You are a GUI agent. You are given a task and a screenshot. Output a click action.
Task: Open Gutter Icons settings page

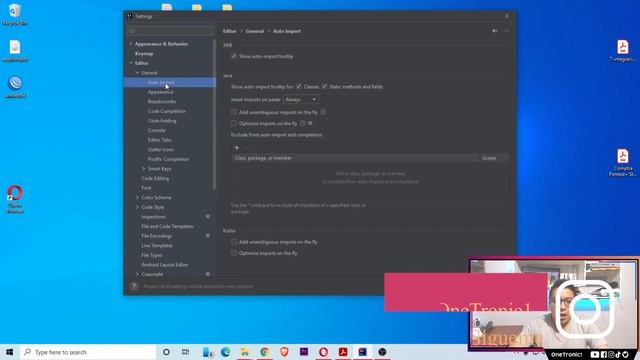pyautogui.click(x=160, y=149)
